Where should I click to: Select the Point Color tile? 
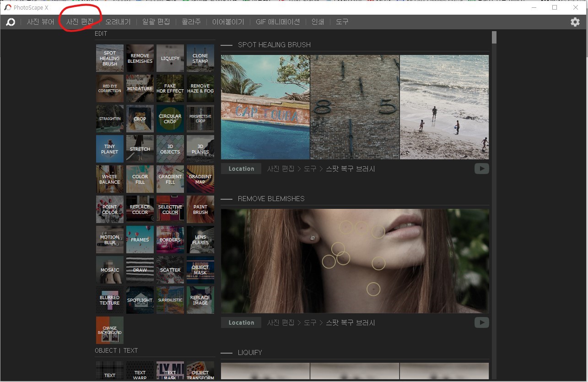tap(110, 209)
